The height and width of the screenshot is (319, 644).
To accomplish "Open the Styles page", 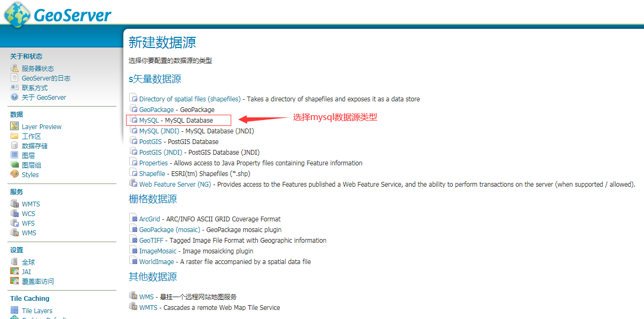I will click(30, 174).
